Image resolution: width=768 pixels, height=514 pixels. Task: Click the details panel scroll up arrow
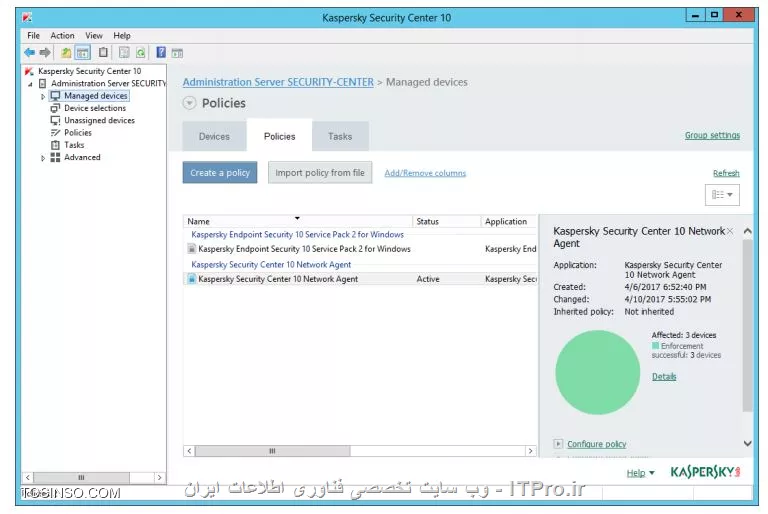pos(747,231)
